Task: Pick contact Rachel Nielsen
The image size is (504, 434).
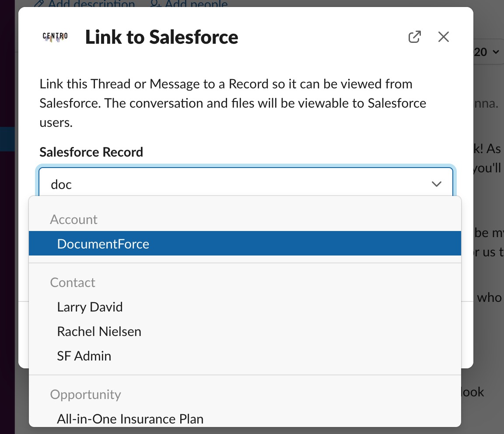Action: coord(245,332)
